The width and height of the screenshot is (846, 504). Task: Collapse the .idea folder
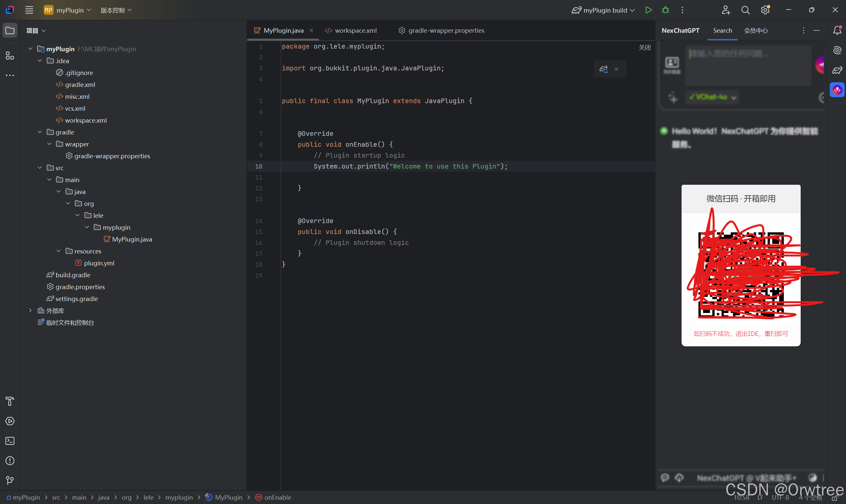pos(40,61)
